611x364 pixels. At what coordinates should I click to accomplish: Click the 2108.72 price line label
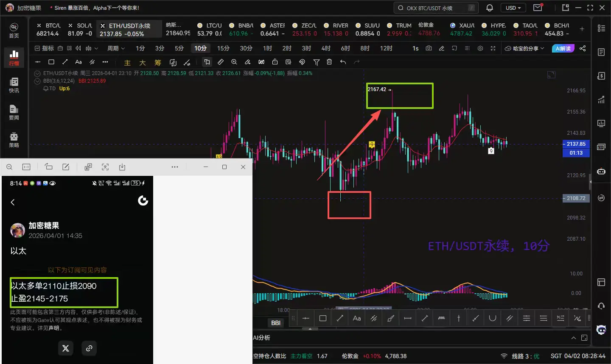(576, 198)
